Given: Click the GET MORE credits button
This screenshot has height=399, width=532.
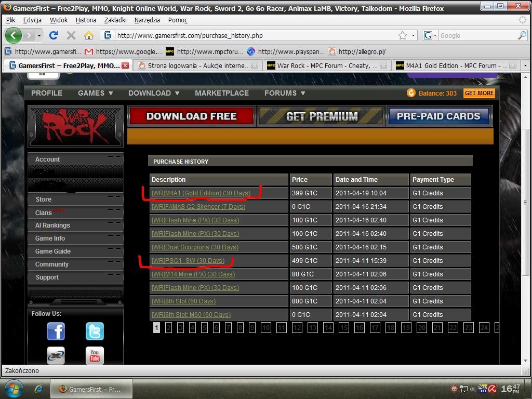Looking at the screenshot, I should click(479, 93).
